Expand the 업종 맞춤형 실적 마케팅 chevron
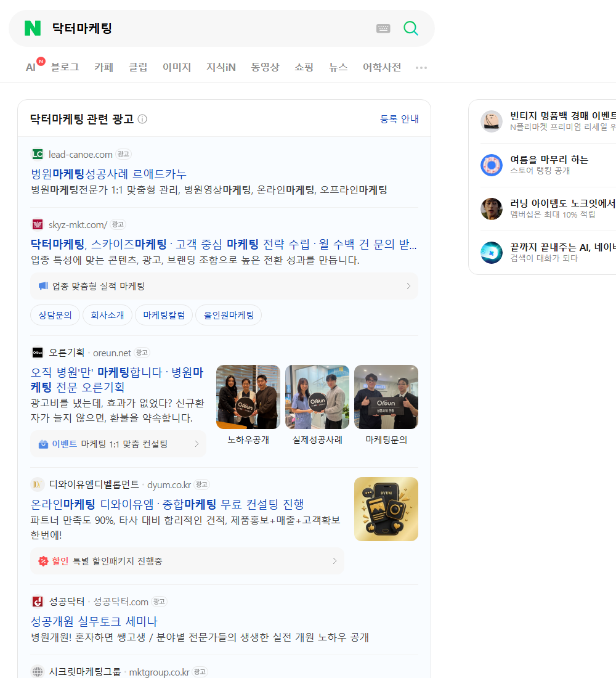616x678 pixels. tap(408, 286)
